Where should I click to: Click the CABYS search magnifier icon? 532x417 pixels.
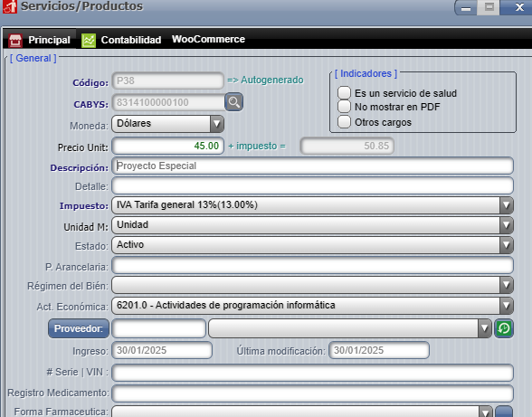[233, 102]
